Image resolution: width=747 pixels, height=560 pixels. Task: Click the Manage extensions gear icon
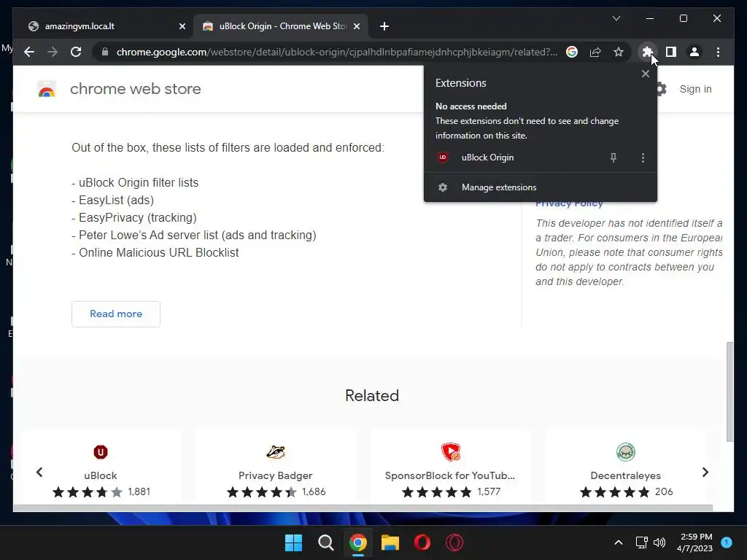pyautogui.click(x=443, y=187)
